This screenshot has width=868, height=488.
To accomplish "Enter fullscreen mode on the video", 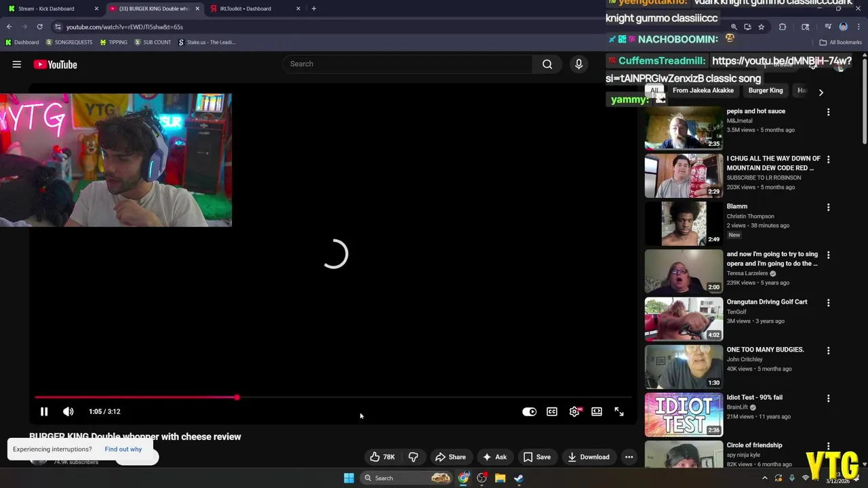I will pyautogui.click(x=619, y=411).
